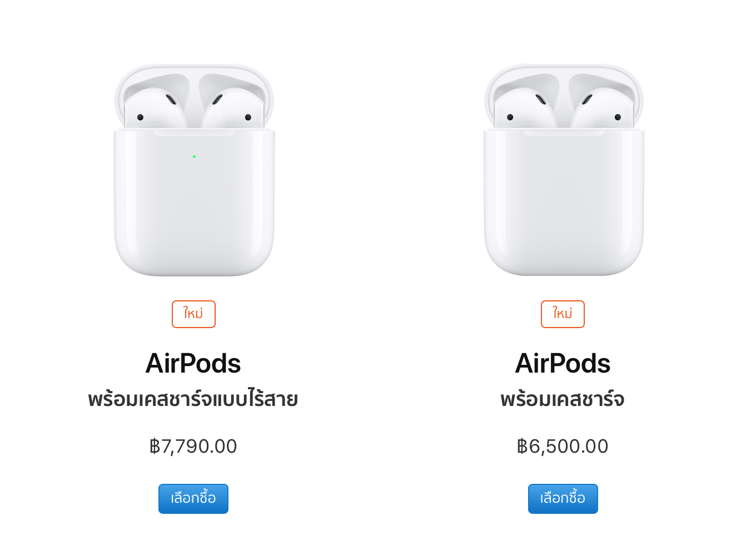Select the ฿6,500.00 price text
Screen dimensions: 756x555
point(563,447)
